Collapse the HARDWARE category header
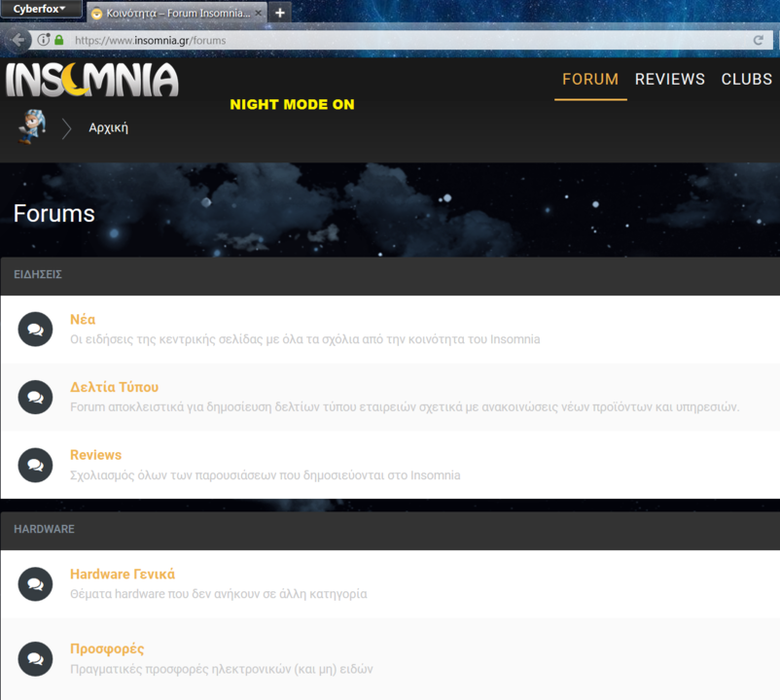The image size is (780, 700). 390,531
